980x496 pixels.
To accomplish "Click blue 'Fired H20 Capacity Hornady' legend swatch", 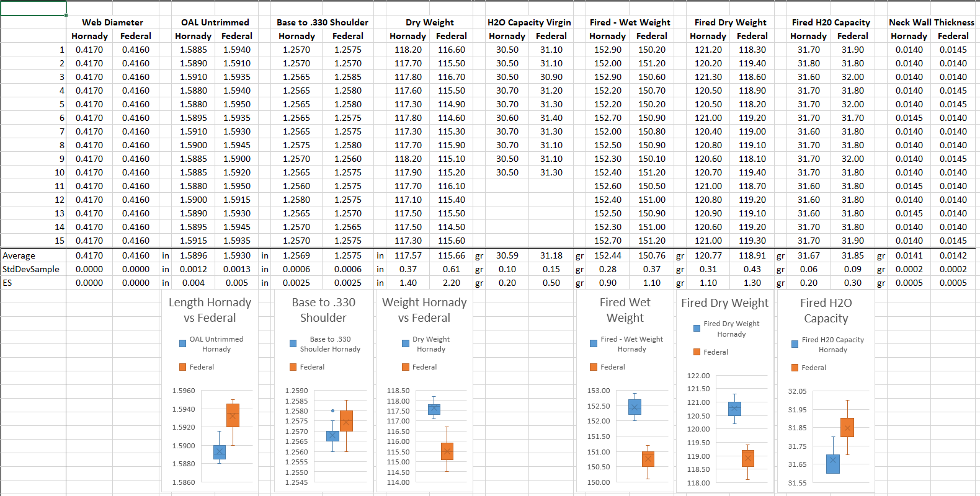I will [x=795, y=344].
